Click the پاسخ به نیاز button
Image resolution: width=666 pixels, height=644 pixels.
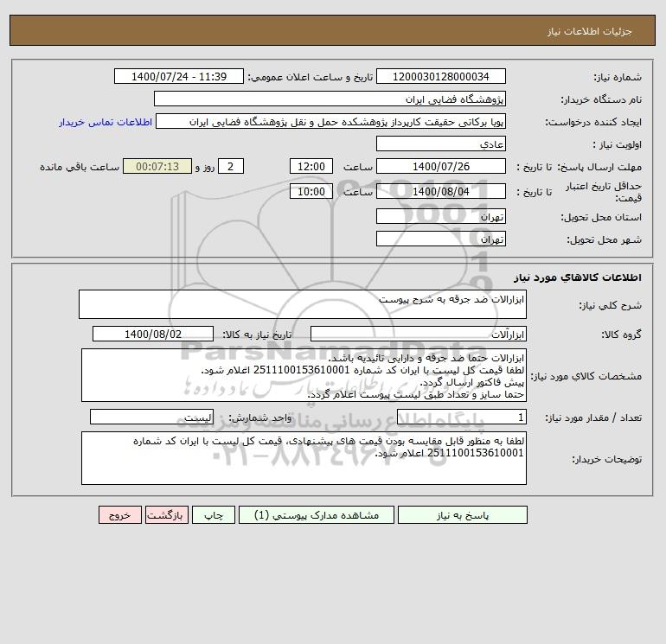point(462,514)
